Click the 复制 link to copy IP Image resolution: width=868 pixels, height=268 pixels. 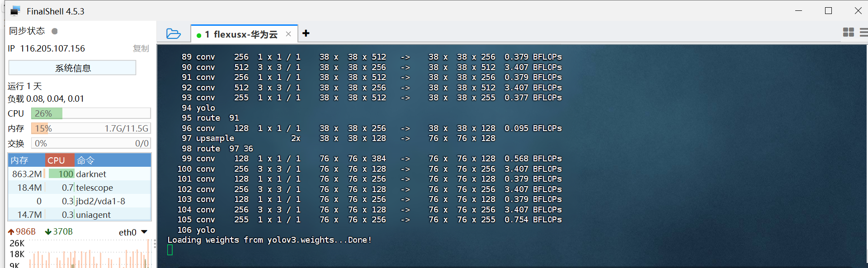(x=141, y=48)
